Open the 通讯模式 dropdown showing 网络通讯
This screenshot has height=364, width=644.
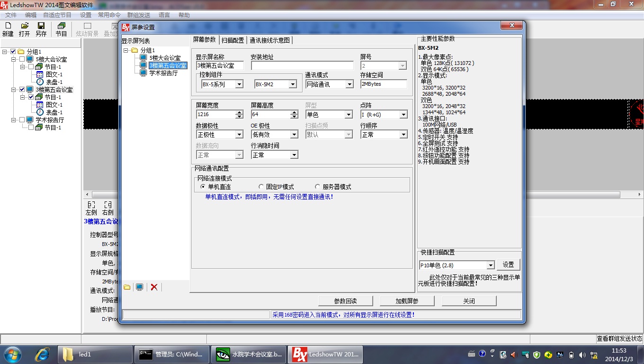click(x=349, y=84)
